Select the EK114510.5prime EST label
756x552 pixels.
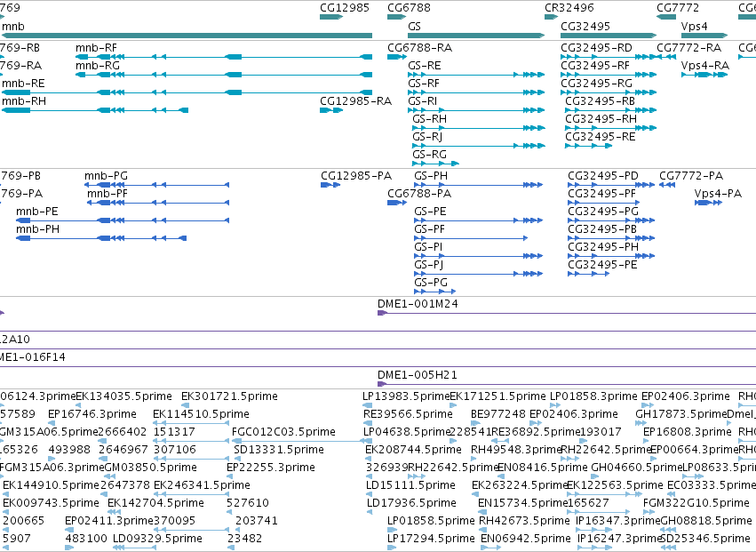(201, 414)
